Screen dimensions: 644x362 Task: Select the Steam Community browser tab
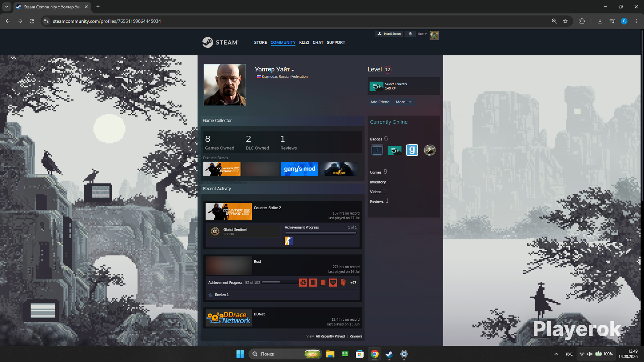(52, 7)
